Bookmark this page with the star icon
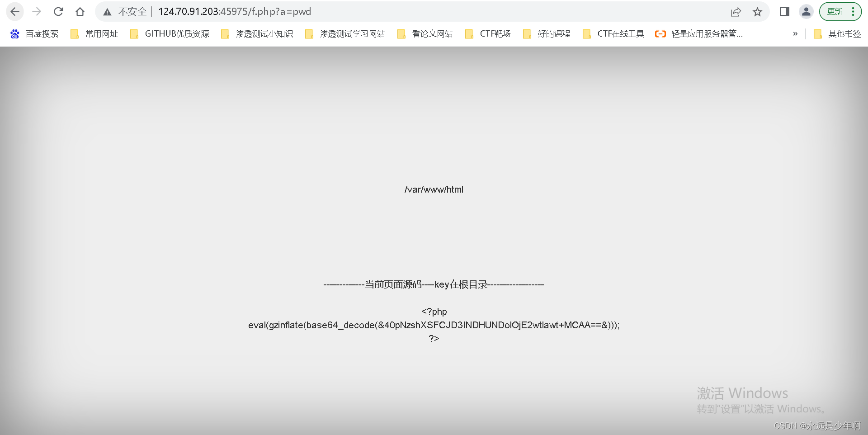868x435 pixels. 758,12
